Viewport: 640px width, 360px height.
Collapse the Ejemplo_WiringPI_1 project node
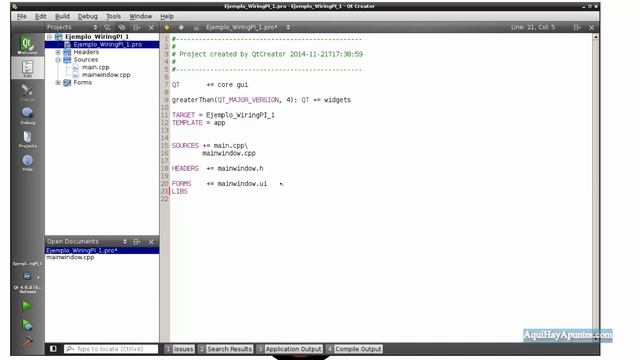click(x=49, y=37)
